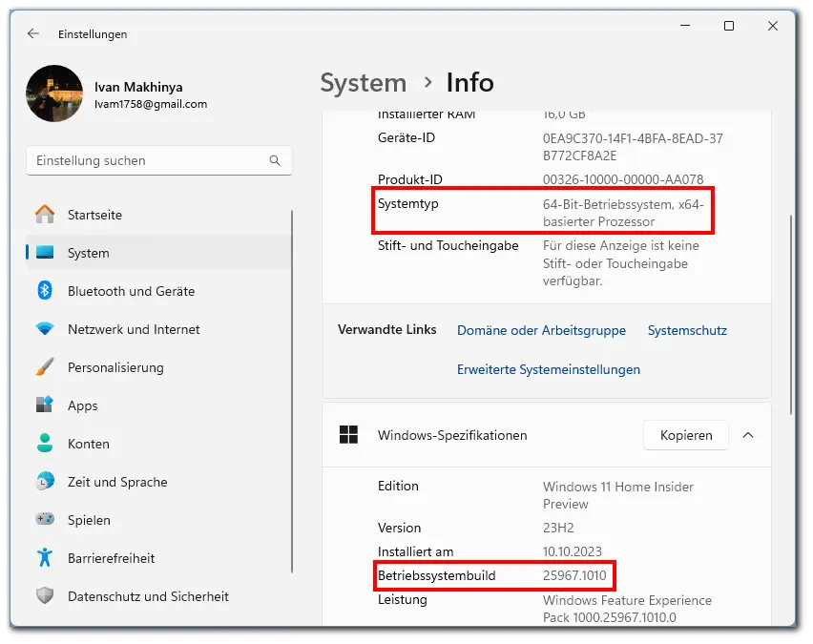
Task: Minimize the Einstellungen window
Action: pos(685,26)
